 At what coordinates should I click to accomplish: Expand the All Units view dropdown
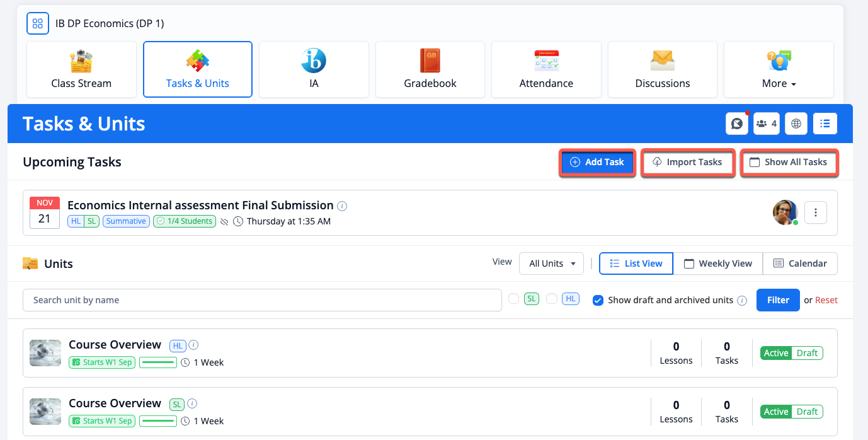point(552,263)
